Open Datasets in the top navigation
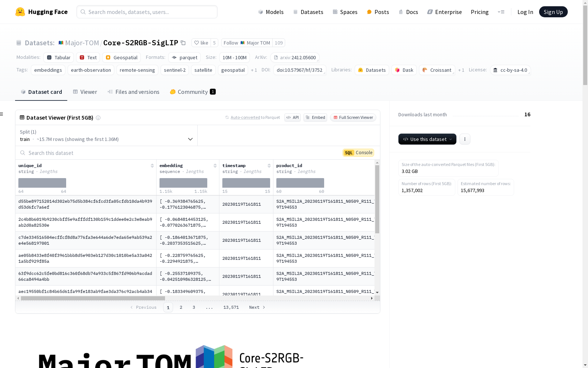The width and height of the screenshot is (588, 368). tap(308, 12)
